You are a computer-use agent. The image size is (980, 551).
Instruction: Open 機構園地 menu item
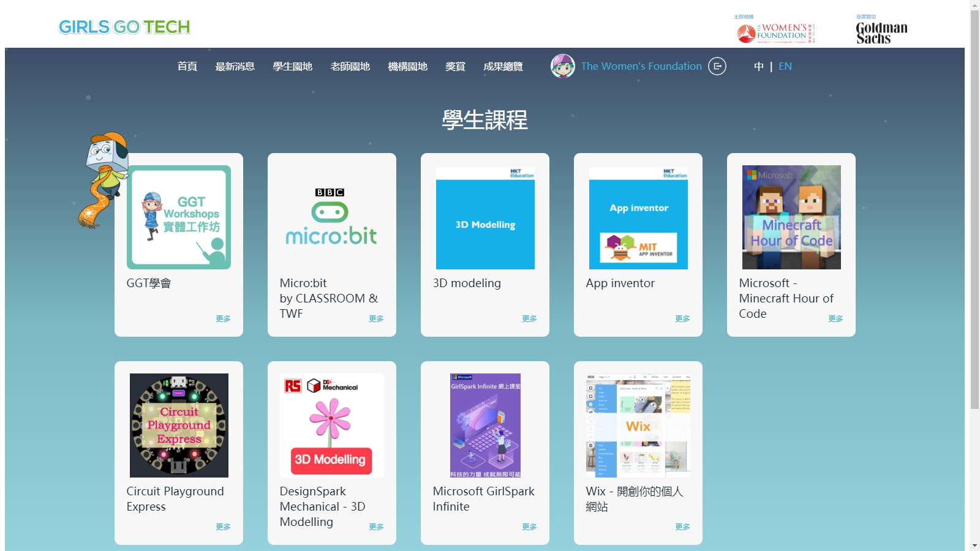(408, 66)
